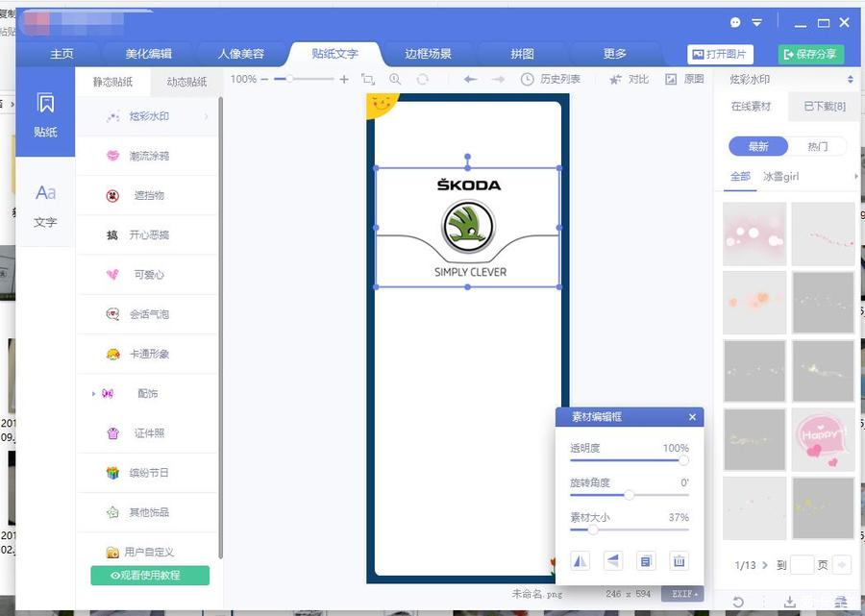Select the 动态贴纸 tab
The image size is (865, 616).
click(x=186, y=83)
